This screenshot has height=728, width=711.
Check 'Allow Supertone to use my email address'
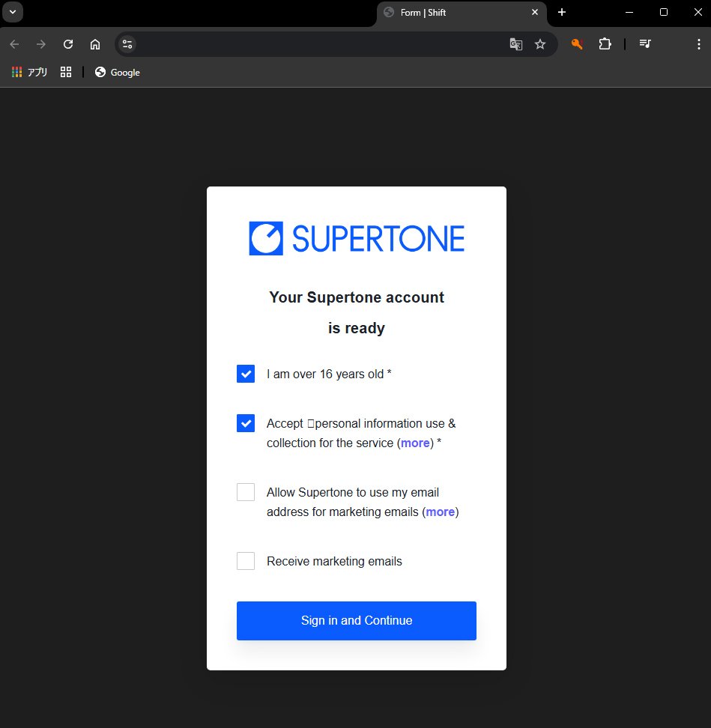pyautogui.click(x=245, y=492)
